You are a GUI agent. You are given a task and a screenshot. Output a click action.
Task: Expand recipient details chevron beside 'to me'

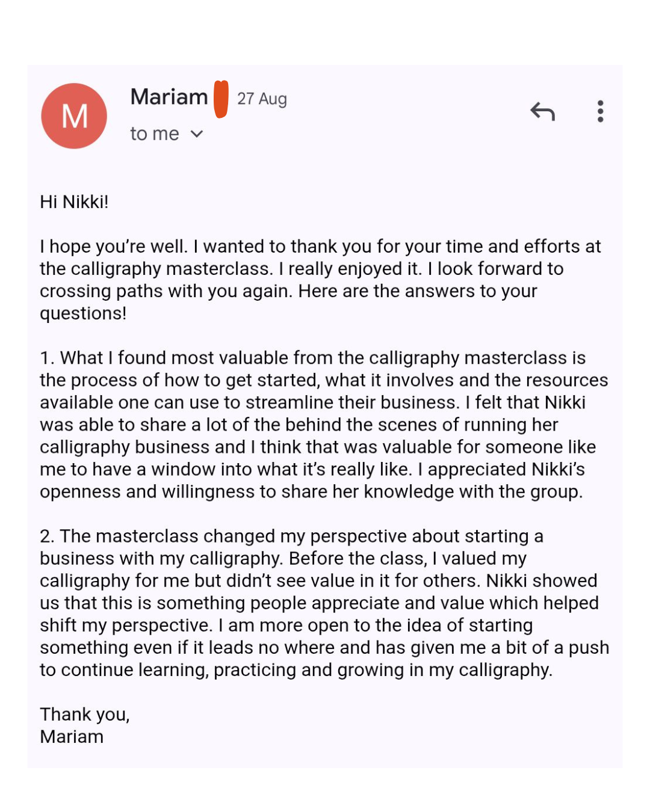[197, 134]
